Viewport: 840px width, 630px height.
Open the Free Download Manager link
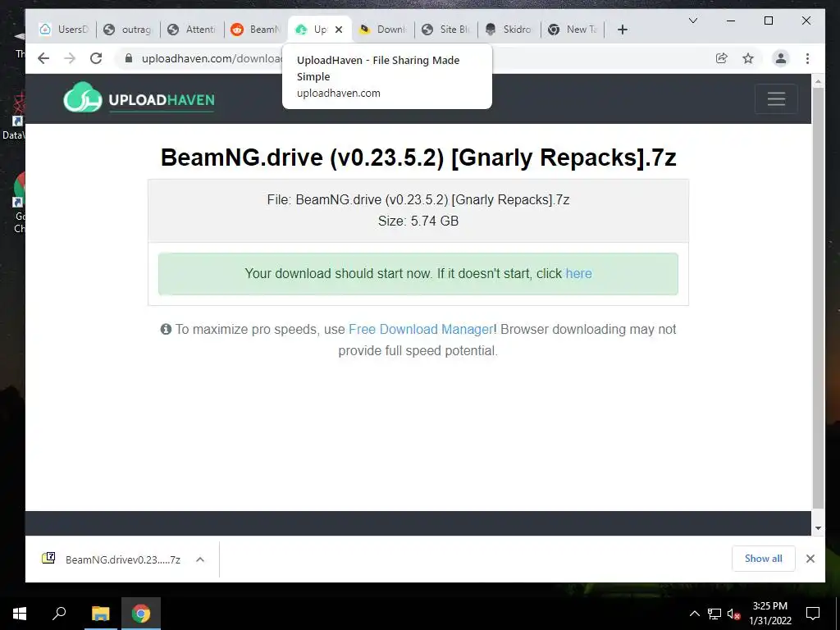(x=421, y=329)
